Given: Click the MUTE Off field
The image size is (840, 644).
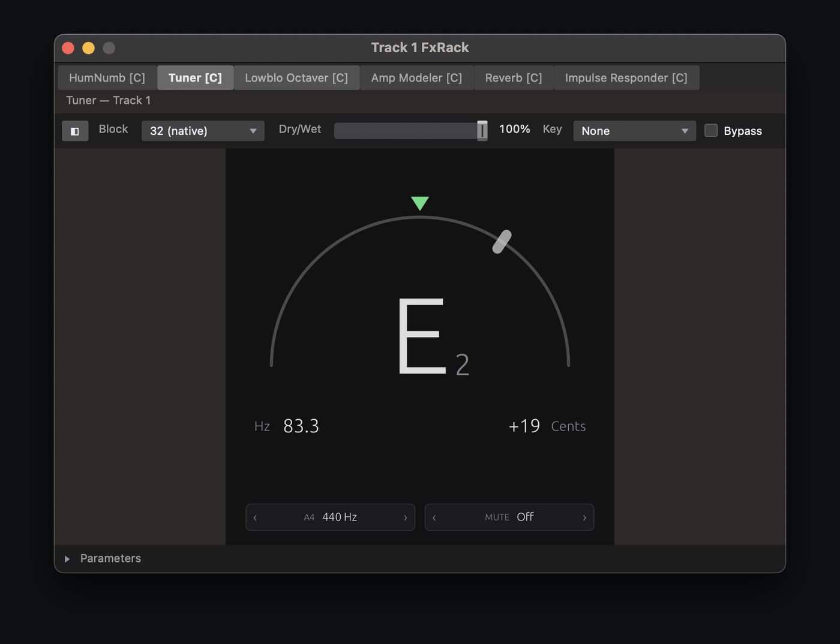Looking at the screenshot, I should coord(509,517).
